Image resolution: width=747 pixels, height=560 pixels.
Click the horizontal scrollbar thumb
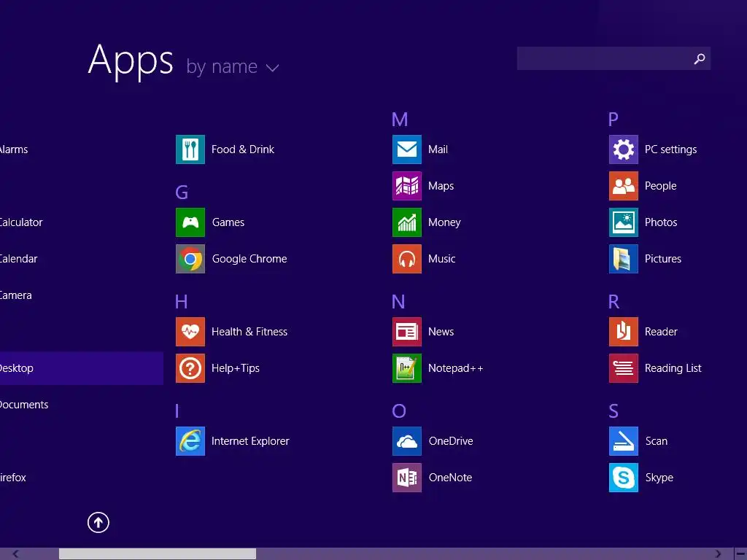pyautogui.click(x=158, y=554)
